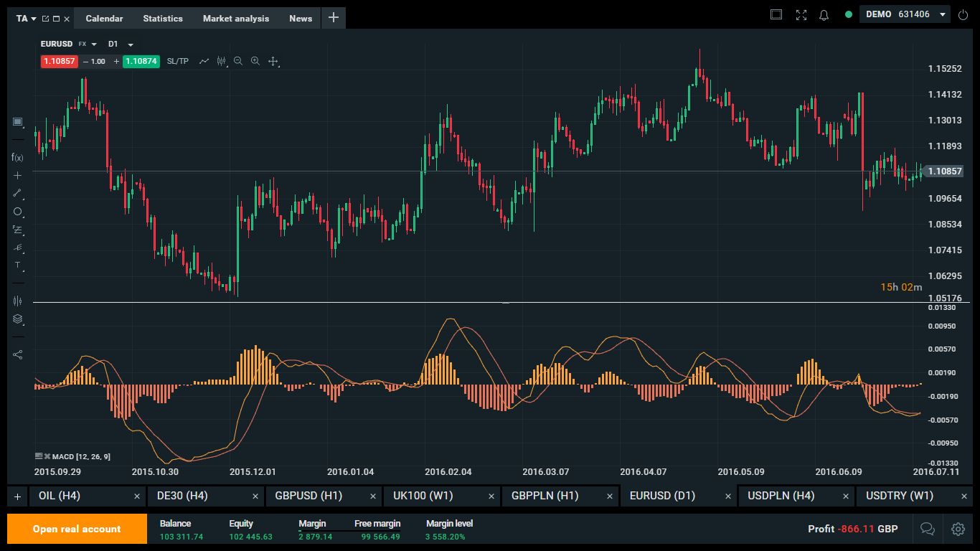980x551 pixels.
Task: Open the DEMO 631406 account dropdown
Action: click(942, 15)
